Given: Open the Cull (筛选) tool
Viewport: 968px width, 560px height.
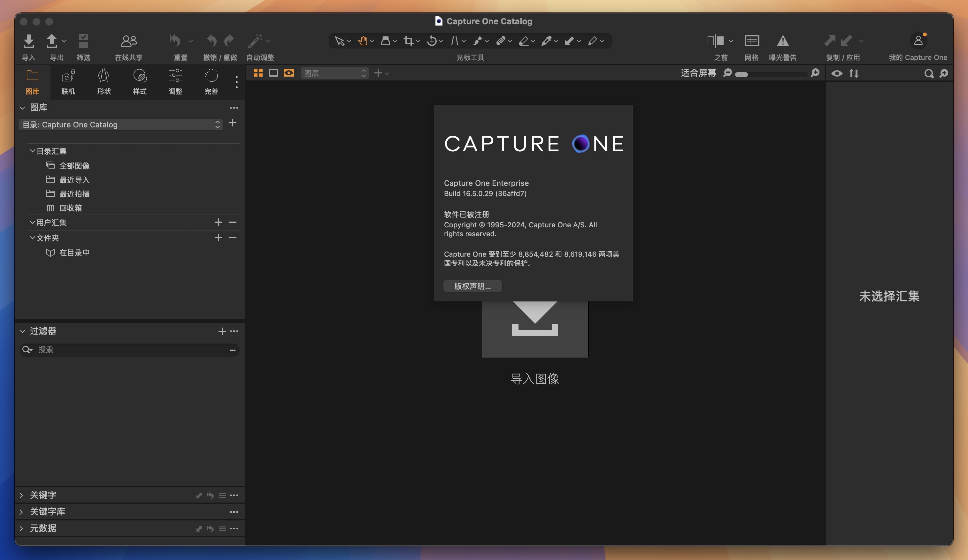Looking at the screenshot, I should [x=83, y=41].
